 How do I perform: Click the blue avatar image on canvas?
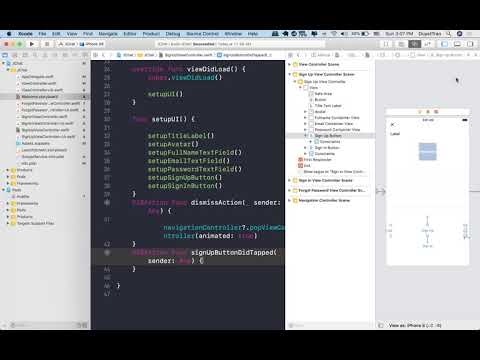[x=428, y=152]
